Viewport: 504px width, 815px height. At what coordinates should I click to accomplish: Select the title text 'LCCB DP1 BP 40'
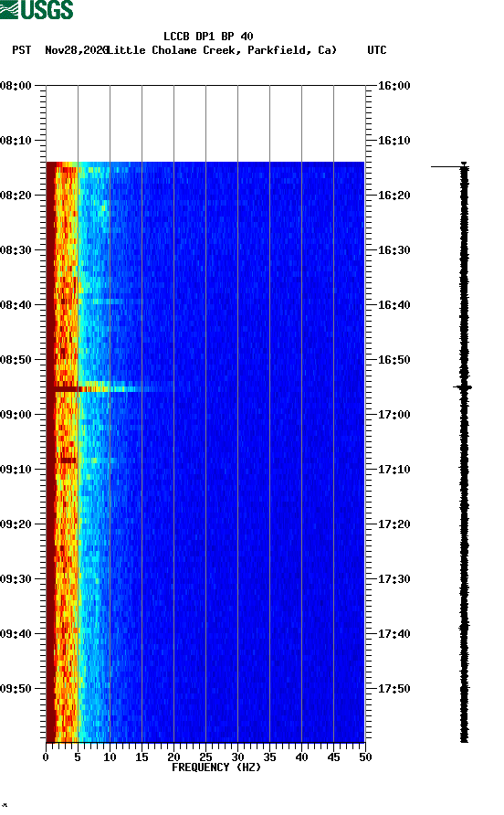(x=208, y=37)
